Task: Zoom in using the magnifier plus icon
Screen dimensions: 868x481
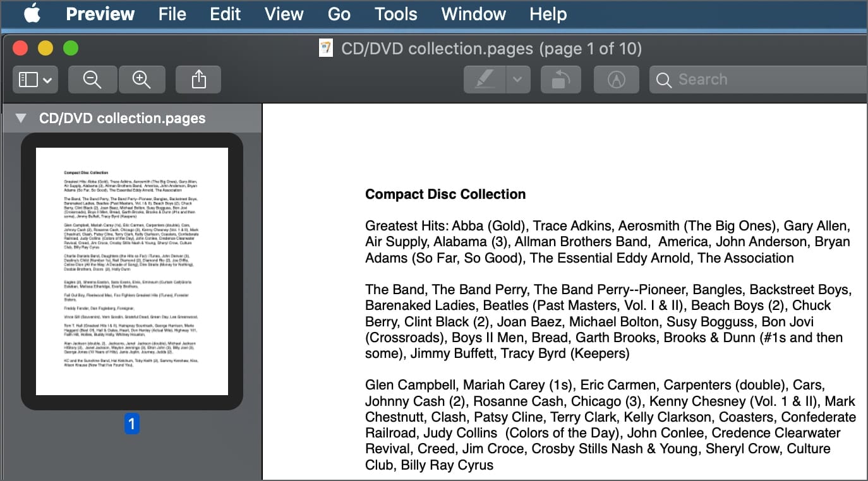Action: 142,80
